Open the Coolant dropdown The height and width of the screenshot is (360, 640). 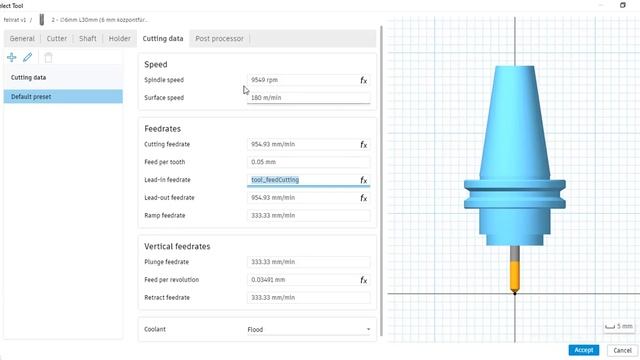click(x=309, y=329)
